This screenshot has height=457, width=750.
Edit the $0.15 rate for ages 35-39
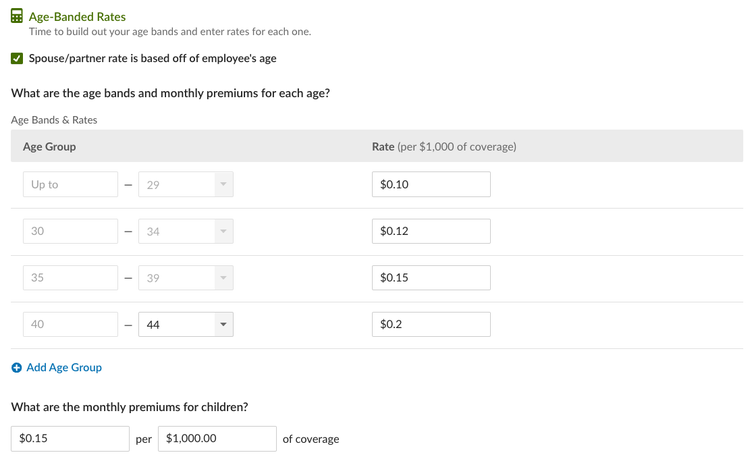[431, 278]
